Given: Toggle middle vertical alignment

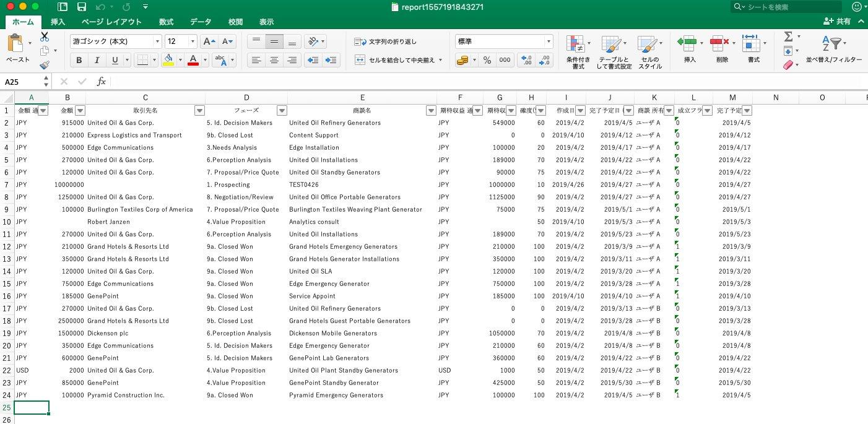Looking at the screenshot, I should click(274, 41).
